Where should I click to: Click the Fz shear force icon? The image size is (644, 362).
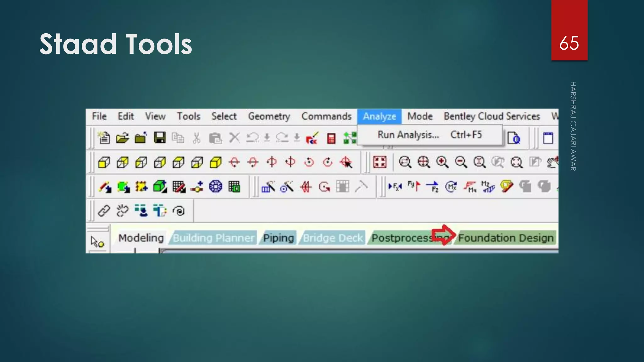click(x=433, y=187)
